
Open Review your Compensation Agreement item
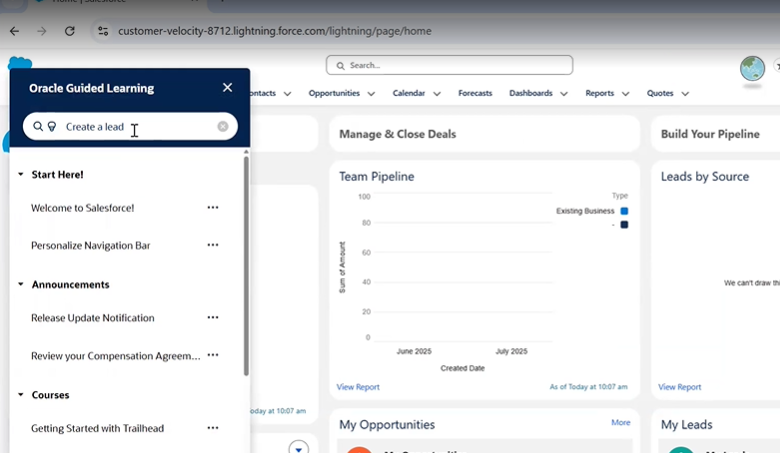(x=115, y=356)
